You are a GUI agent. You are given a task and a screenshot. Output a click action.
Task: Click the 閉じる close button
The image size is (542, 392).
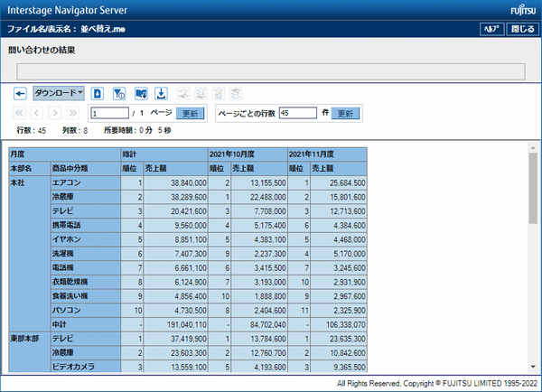(523, 29)
